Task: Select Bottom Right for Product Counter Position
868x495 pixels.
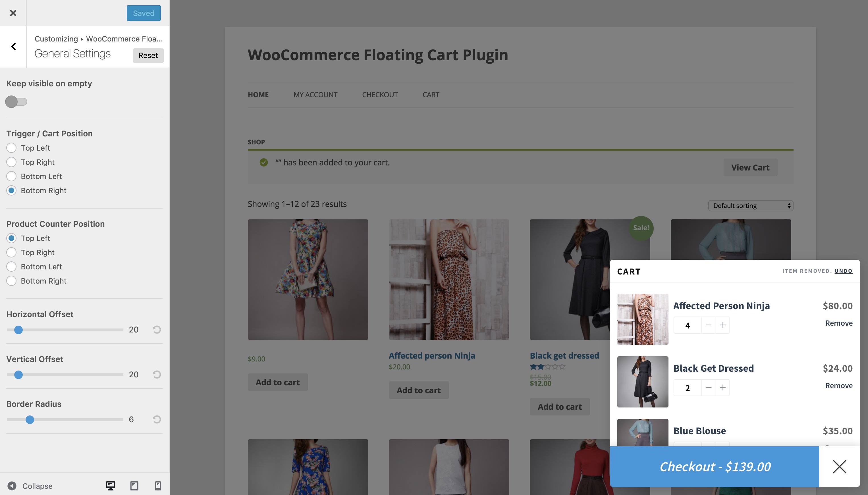Action: pyautogui.click(x=11, y=280)
